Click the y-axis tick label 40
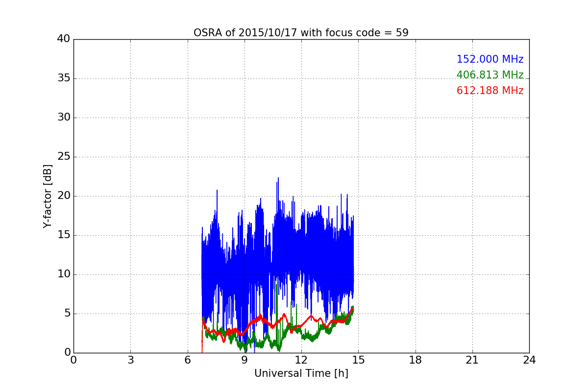This screenshot has width=588, height=392. 64,39
